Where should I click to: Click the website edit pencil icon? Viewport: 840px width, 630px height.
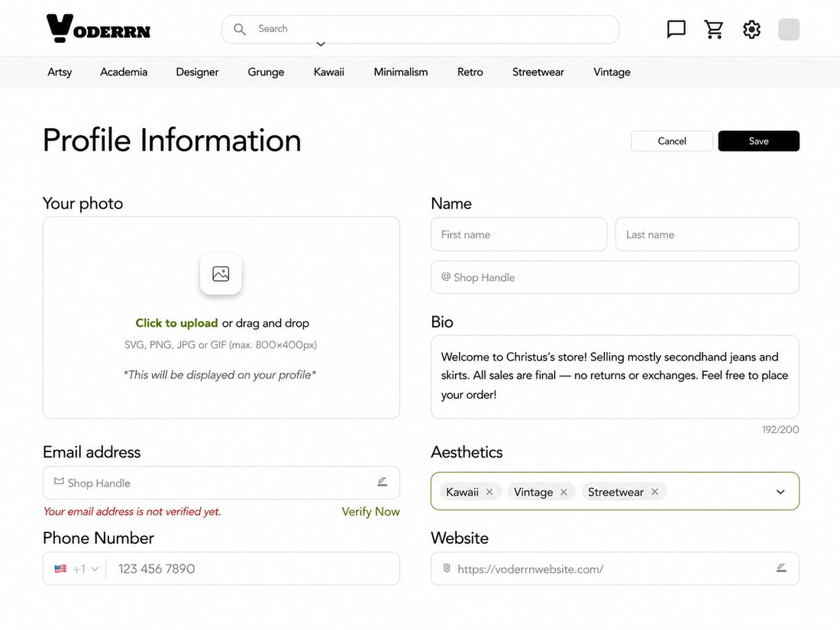tap(782, 568)
